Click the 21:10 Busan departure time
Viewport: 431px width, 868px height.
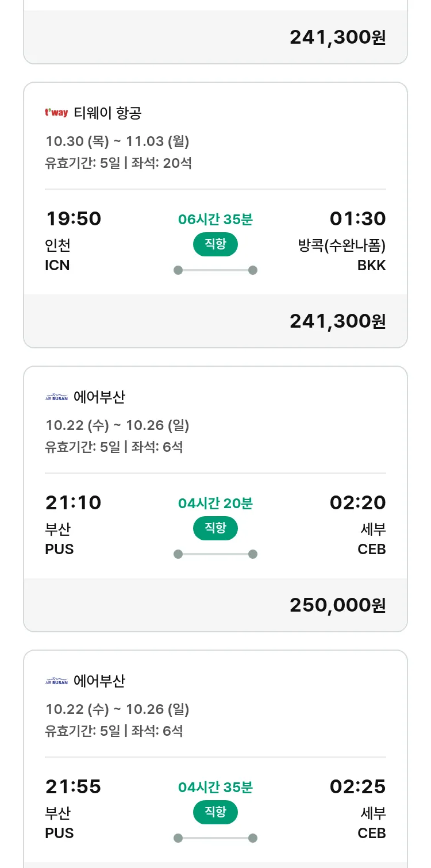click(x=74, y=503)
